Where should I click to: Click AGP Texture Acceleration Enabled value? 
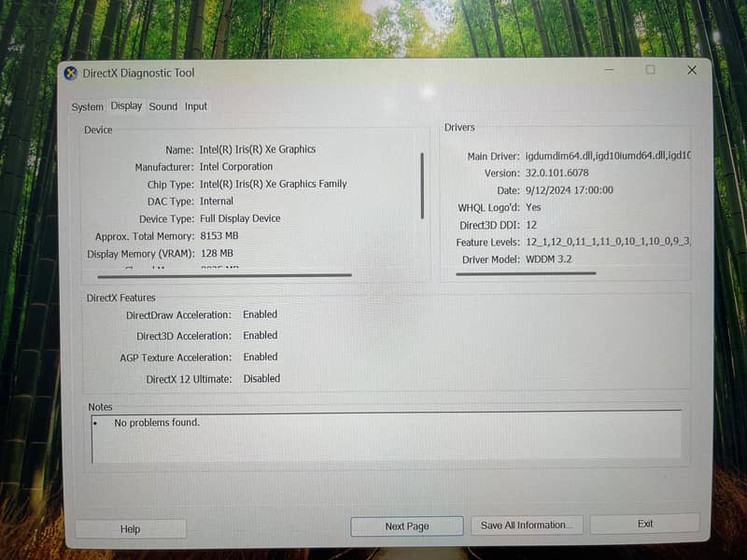(261, 357)
